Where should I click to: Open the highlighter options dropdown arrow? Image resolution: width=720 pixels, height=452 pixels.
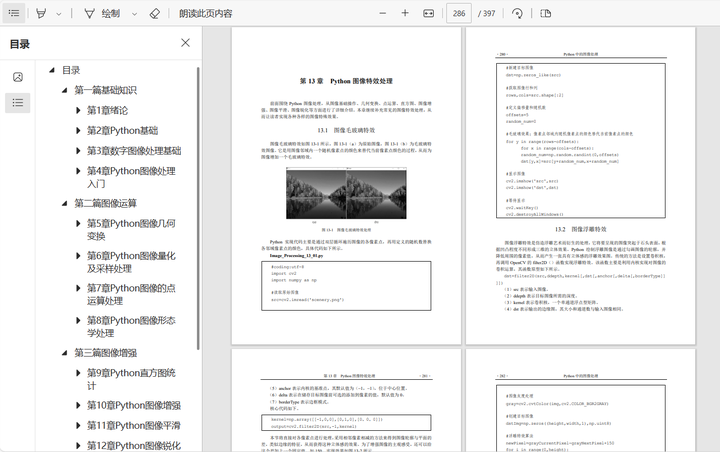59,14
